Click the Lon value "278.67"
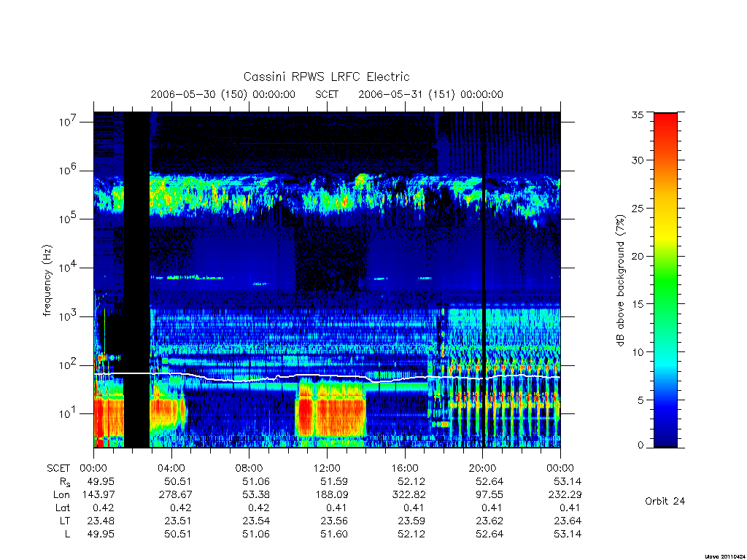 coord(175,495)
